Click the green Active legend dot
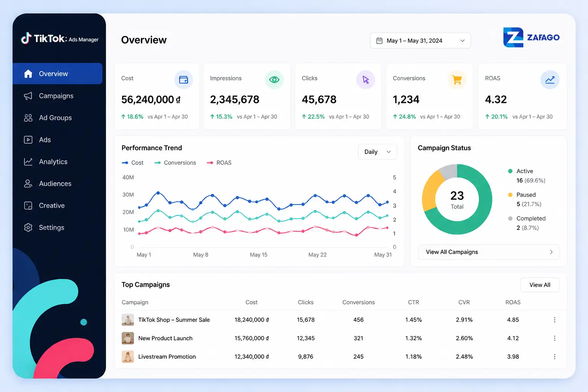 click(x=510, y=171)
